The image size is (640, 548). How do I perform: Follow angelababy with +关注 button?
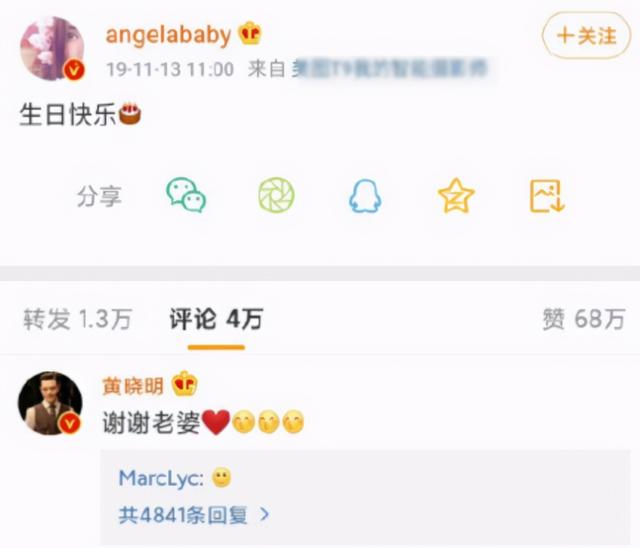click(587, 35)
